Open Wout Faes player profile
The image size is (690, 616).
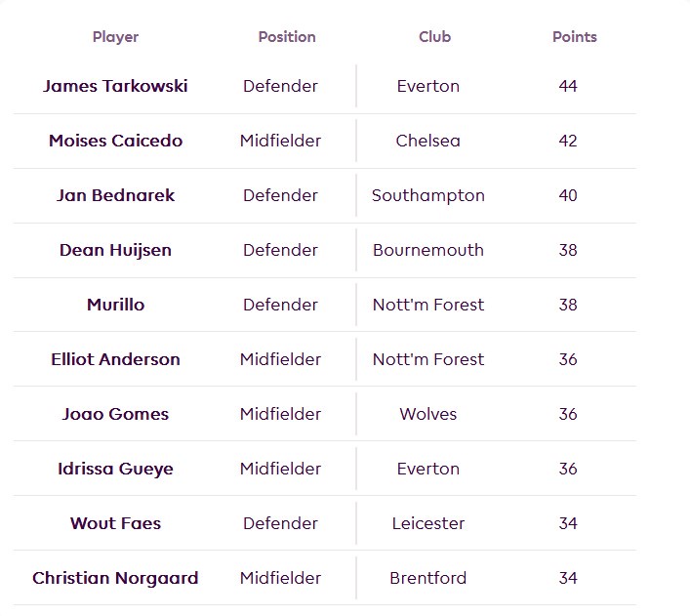[115, 523]
